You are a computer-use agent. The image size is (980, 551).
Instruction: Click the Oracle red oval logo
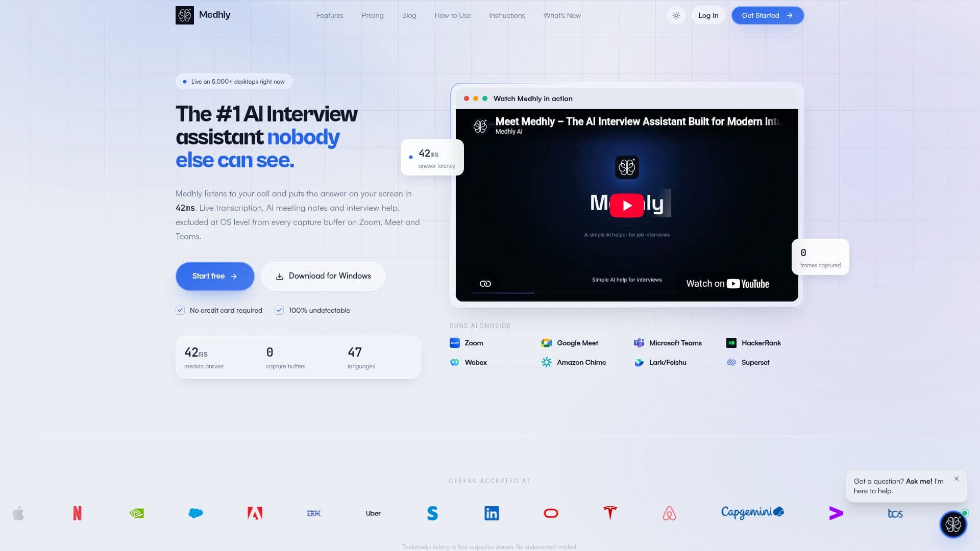(551, 513)
